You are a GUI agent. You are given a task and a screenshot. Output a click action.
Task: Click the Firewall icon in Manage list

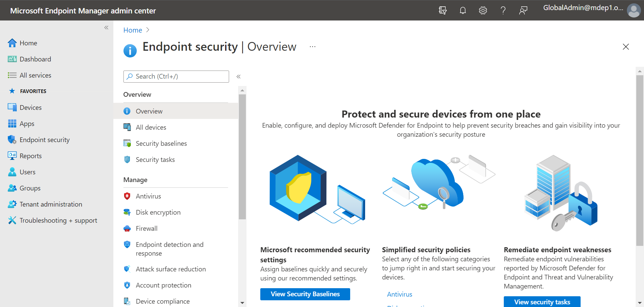[127, 228]
